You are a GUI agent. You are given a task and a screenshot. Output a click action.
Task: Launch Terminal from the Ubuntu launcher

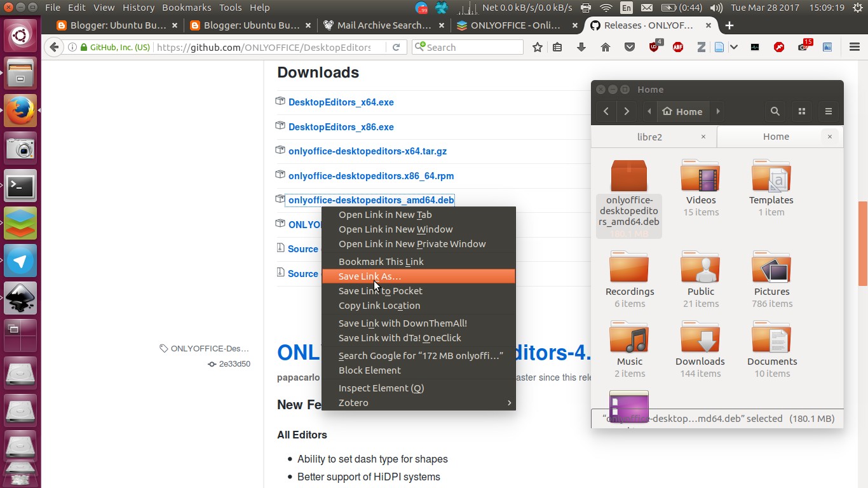[x=20, y=187]
